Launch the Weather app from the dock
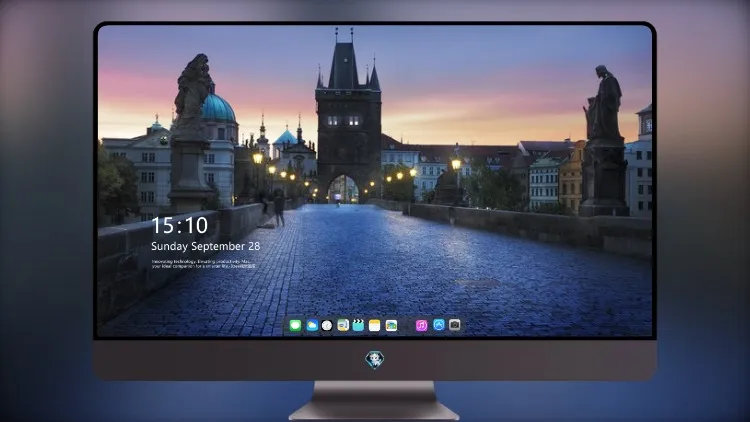 tap(312, 325)
